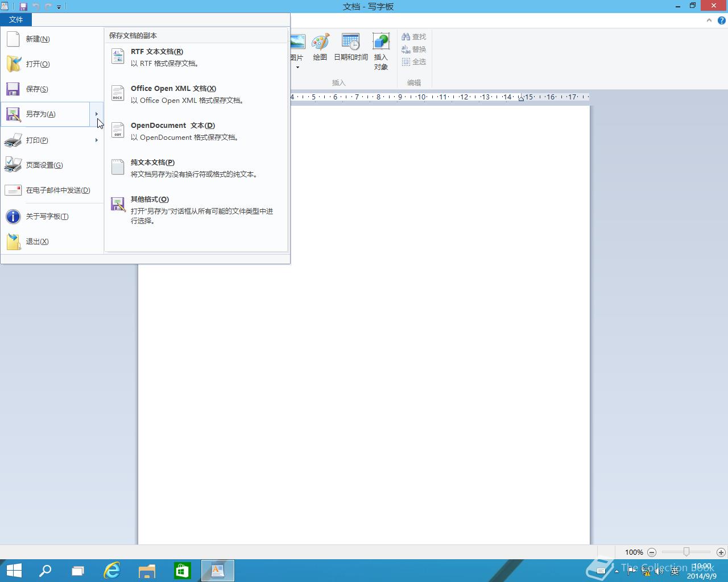Screen dimensions: 728x582
Task: Save as OpenDocument text
Action: 196,131
